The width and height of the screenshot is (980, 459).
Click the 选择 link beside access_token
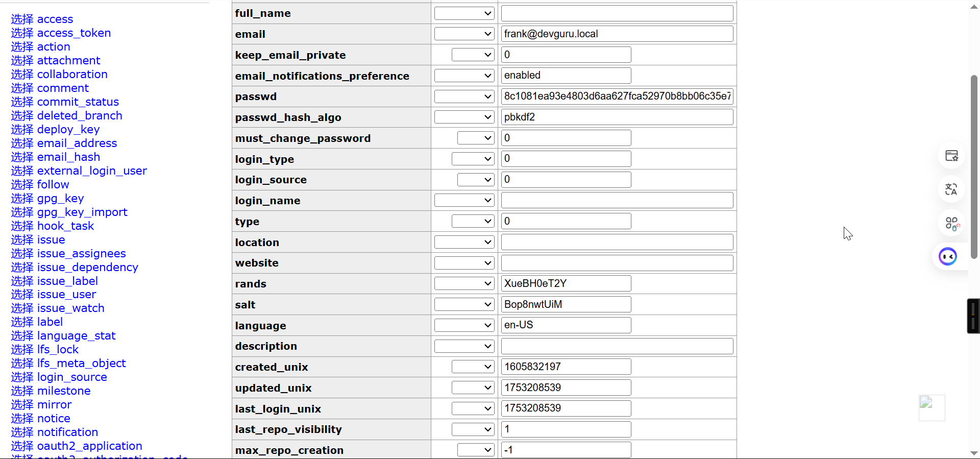pos(22,33)
